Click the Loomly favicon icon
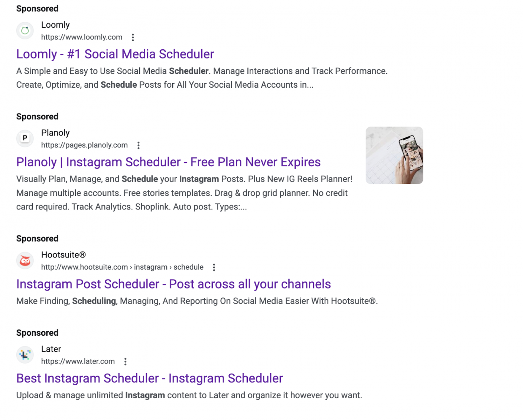 [x=25, y=30]
